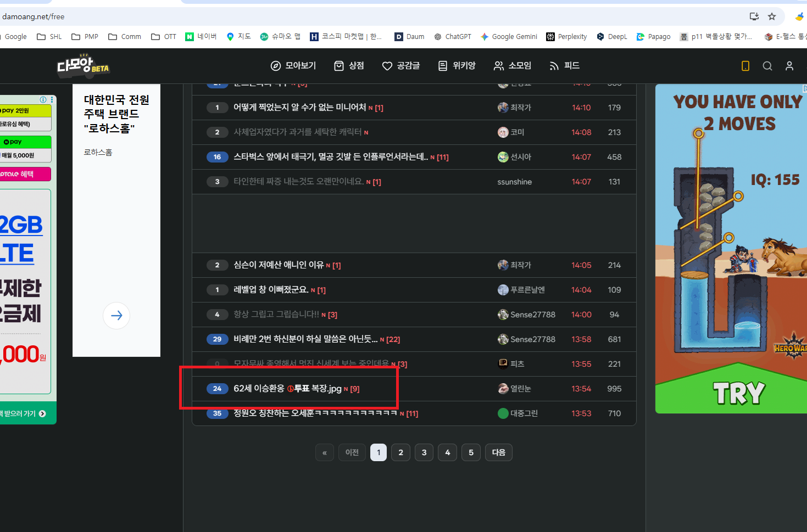Open post 정원오 칭찬하는 오세훈

point(315,413)
